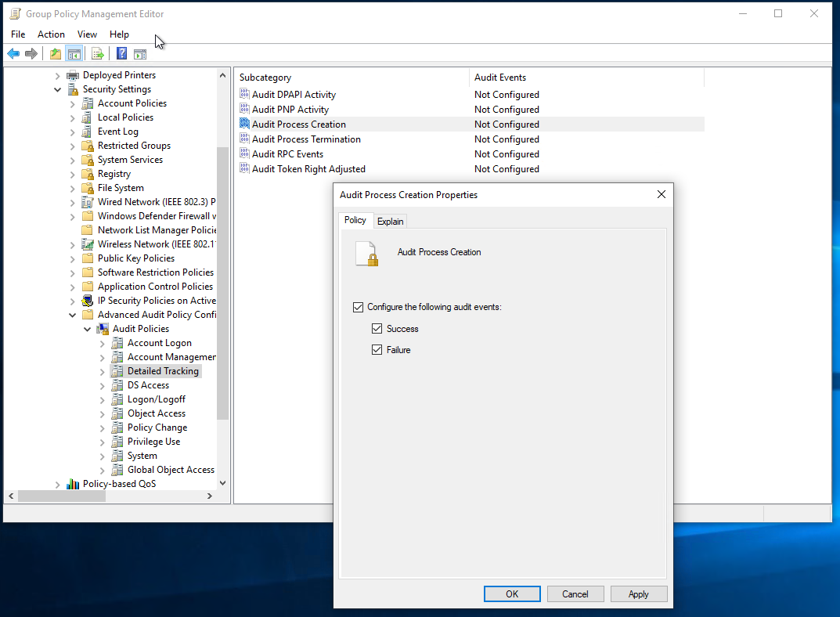Toggle the Failure checkbox
Screen dimensions: 840x617
377,350
